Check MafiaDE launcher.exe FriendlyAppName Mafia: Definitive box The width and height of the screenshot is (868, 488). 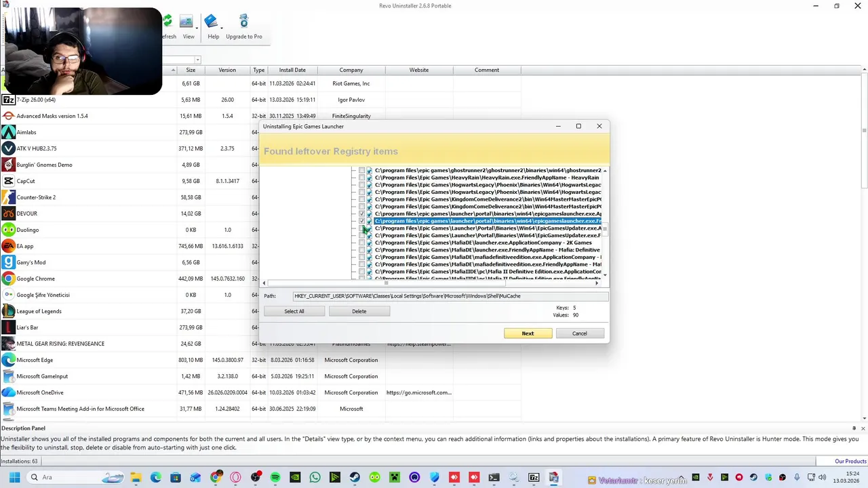tap(361, 250)
